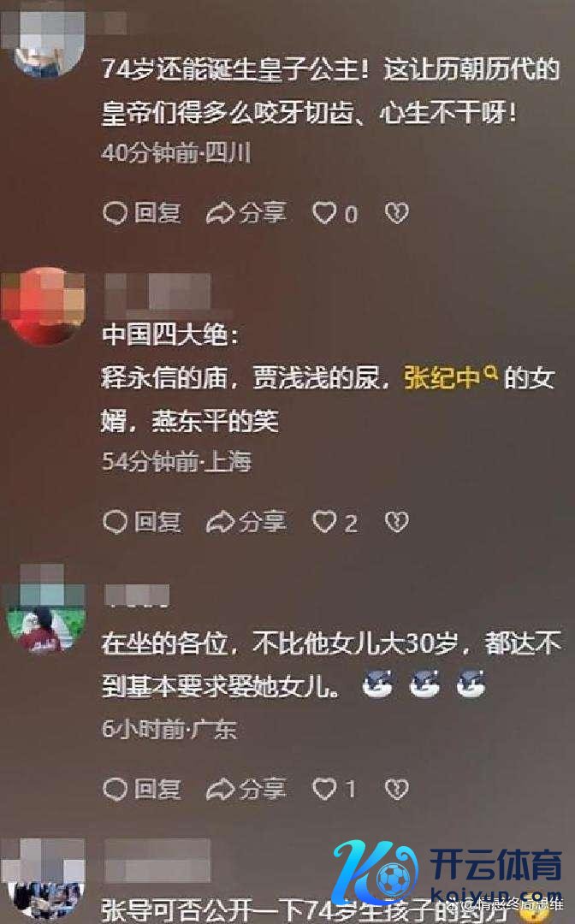Dislike the 四川 comment via broken heart
This screenshot has height=924, width=575.
[396, 213]
